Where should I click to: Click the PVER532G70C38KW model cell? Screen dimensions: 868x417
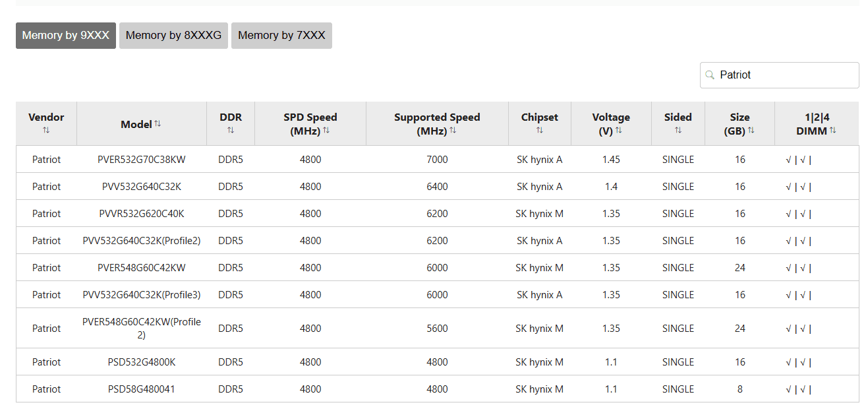(x=142, y=160)
